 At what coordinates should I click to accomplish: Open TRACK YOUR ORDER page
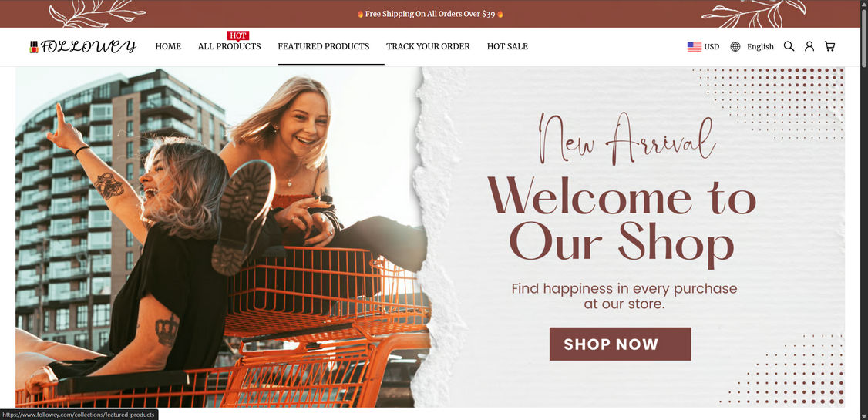[x=428, y=46]
